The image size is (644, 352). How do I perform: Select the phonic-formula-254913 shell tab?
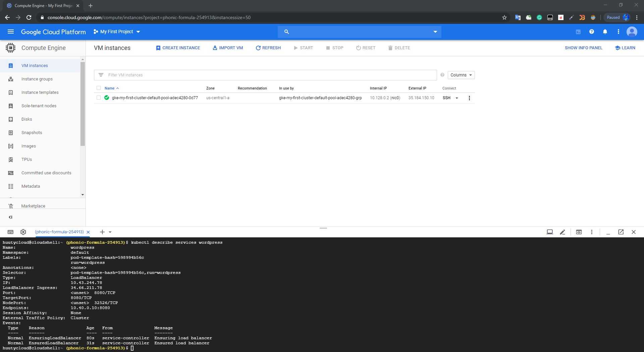click(x=59, y=232)
